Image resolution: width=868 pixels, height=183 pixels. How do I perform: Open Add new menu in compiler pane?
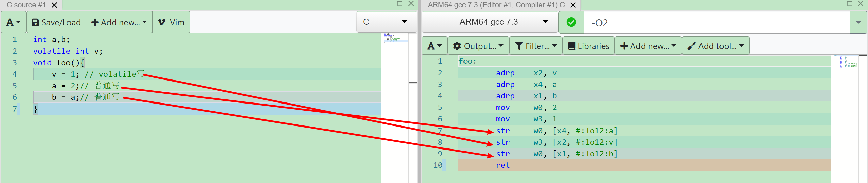(648, 46)
